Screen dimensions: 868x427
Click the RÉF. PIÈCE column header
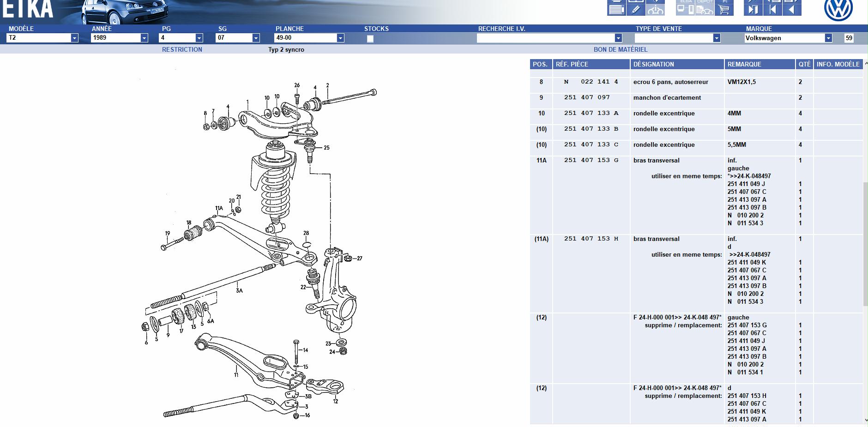(591, 64)
